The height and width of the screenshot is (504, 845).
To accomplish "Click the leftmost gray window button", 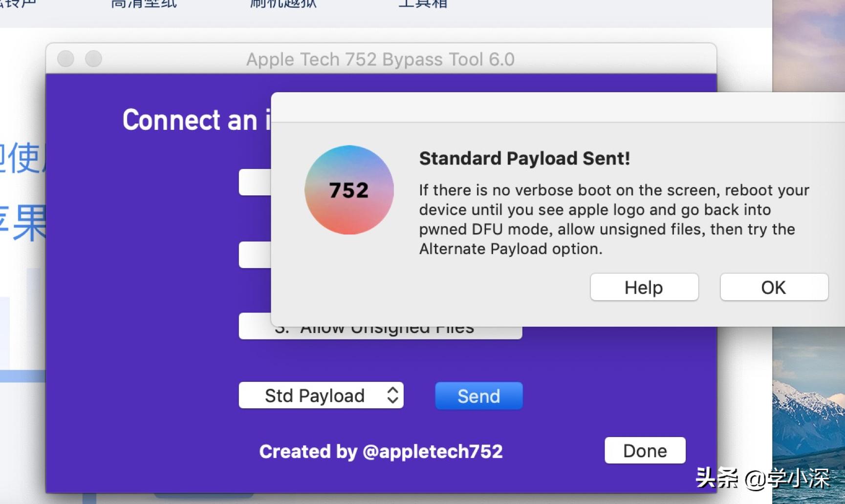I will point(65,59).
